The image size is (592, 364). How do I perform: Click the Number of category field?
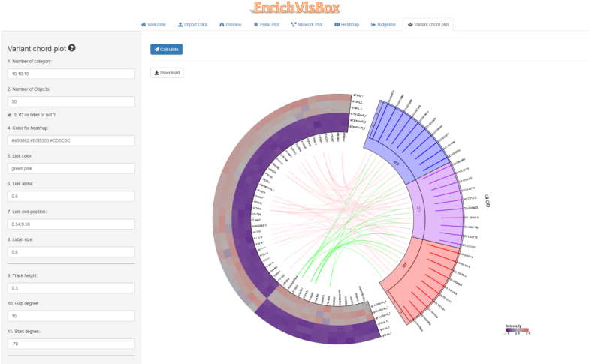click(x=71, y=74)
